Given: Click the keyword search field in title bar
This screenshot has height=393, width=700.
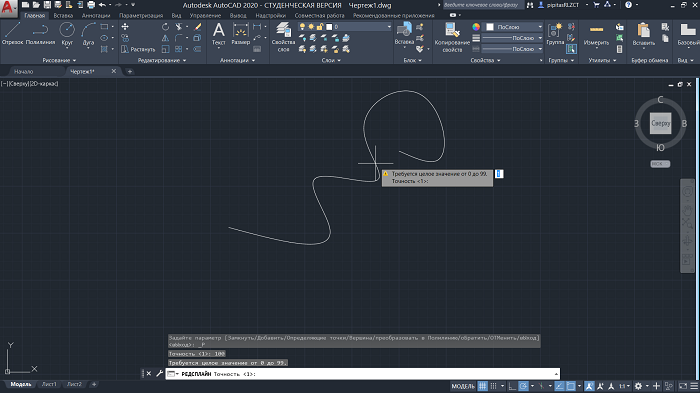Looking at the screenshot, I should (x=483, y=5).
